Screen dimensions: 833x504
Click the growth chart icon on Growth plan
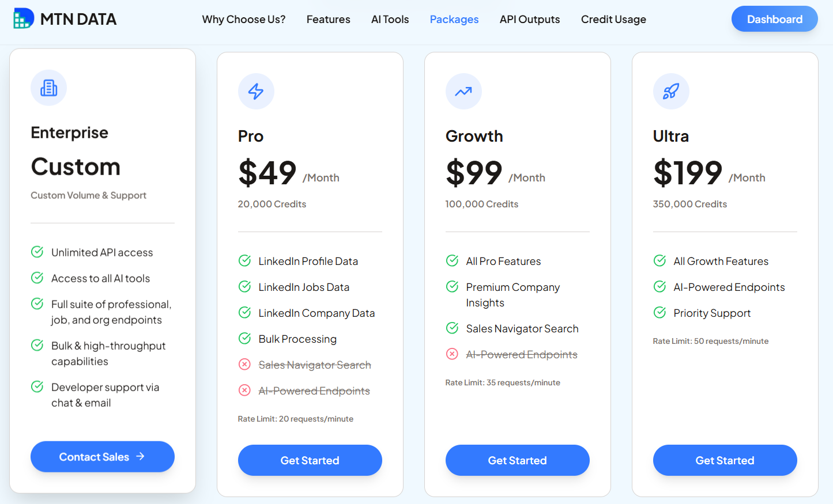point(463,91)
